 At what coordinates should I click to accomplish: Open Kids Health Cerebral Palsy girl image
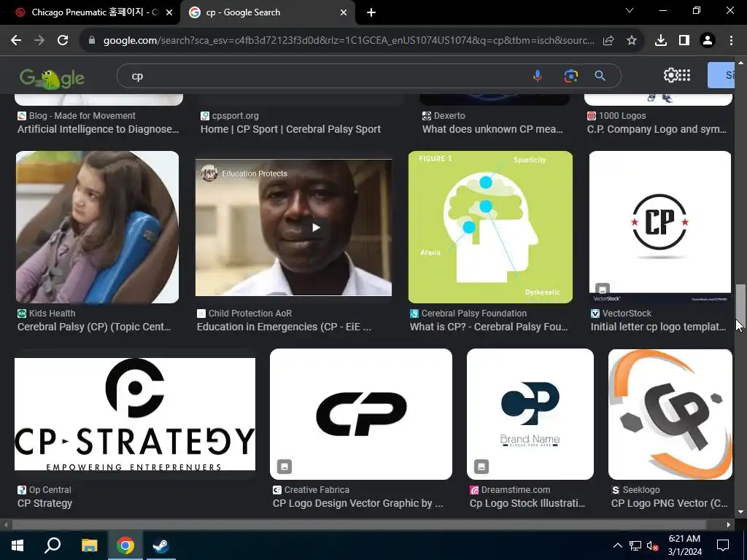point(97,227)
